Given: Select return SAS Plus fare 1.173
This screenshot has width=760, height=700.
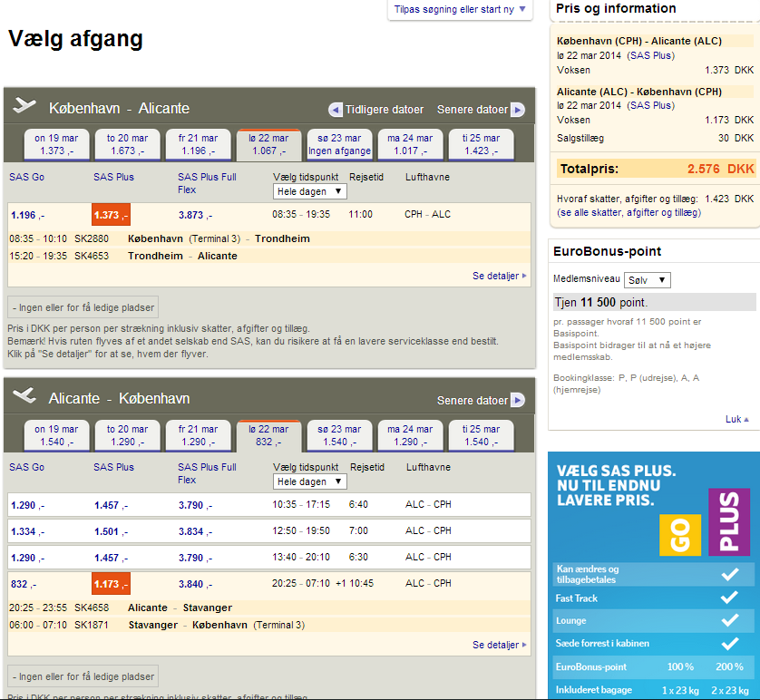Looking at the screenshot, I should click(x=111, y=584).
